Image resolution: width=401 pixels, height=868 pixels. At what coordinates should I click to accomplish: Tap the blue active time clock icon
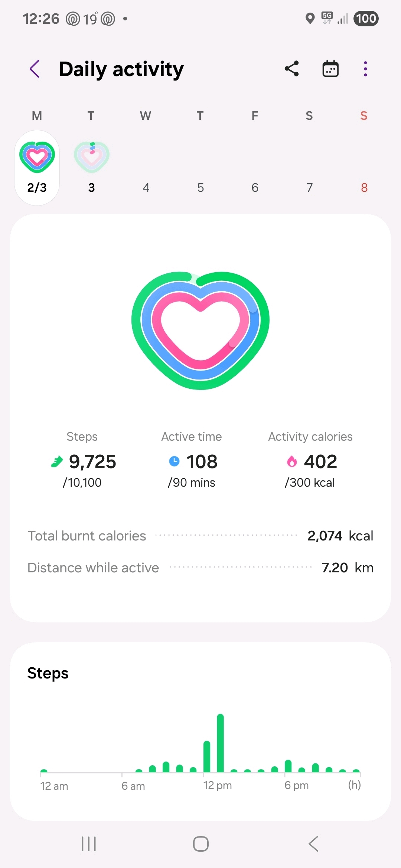pos(174,461)
